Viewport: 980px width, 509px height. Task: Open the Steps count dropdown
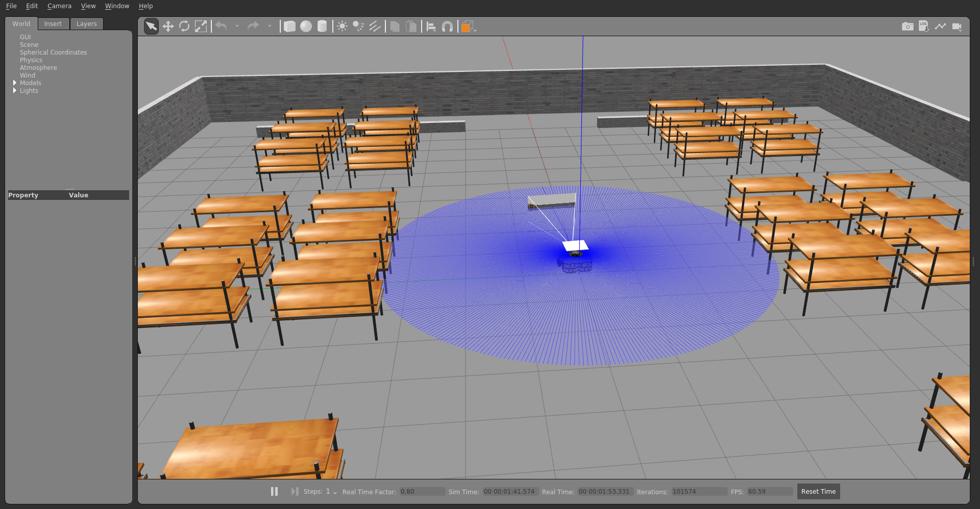click(x=335, y=492)
